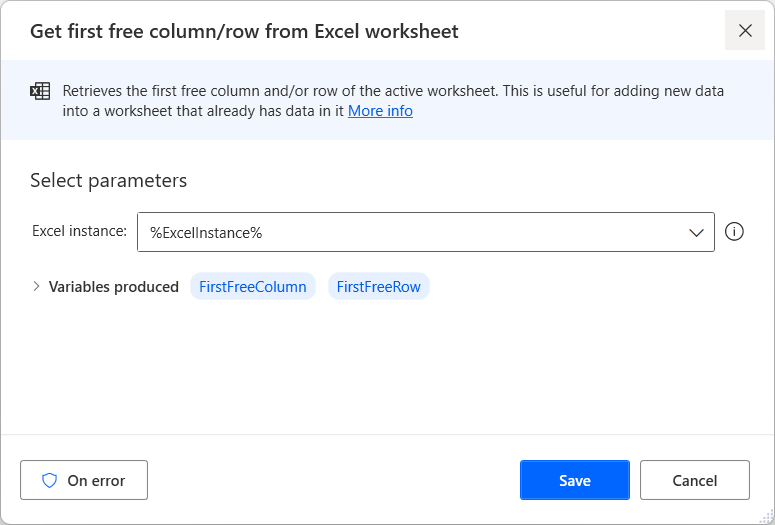Click the Excel worksheet icon in the description

pos(40,91)
